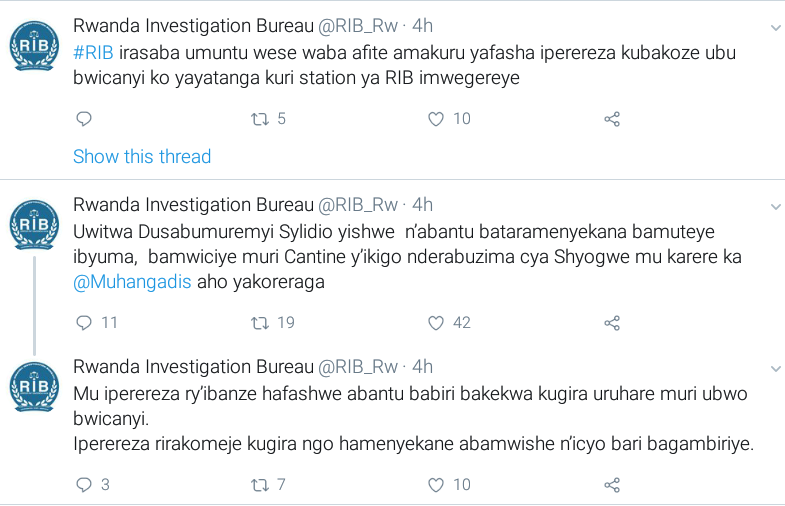Like the last tweet about iperereza ry'ibanze
785x506 pixels.
coord(436,485)
